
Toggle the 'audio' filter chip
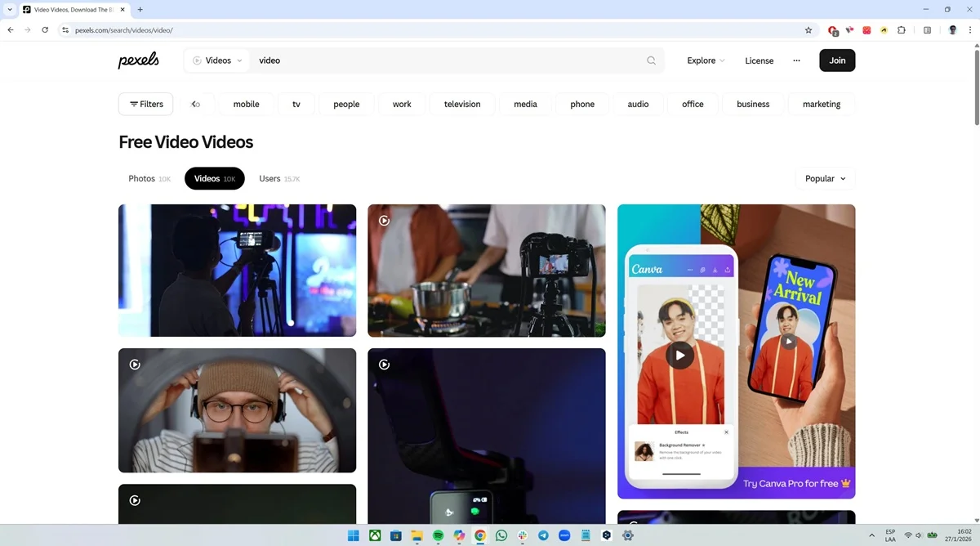click(x=637, y=104)
